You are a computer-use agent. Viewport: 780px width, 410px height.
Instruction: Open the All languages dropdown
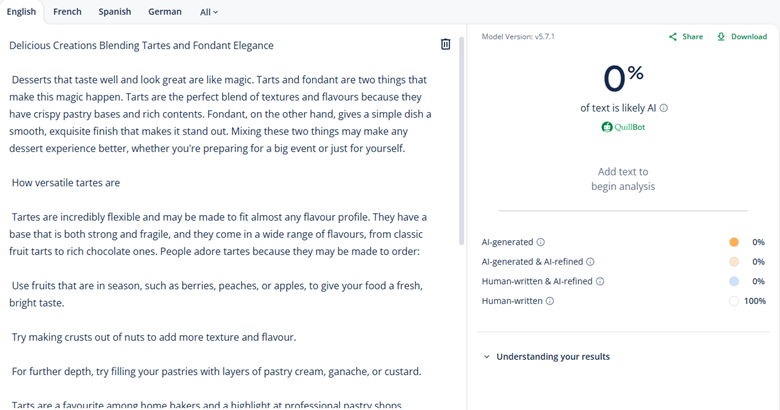coord(209,12)
